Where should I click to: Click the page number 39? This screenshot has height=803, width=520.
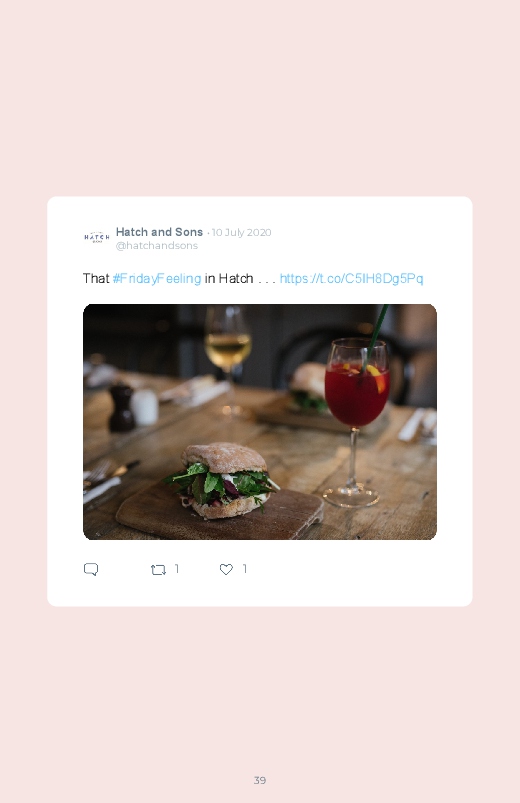click(260, 780)
